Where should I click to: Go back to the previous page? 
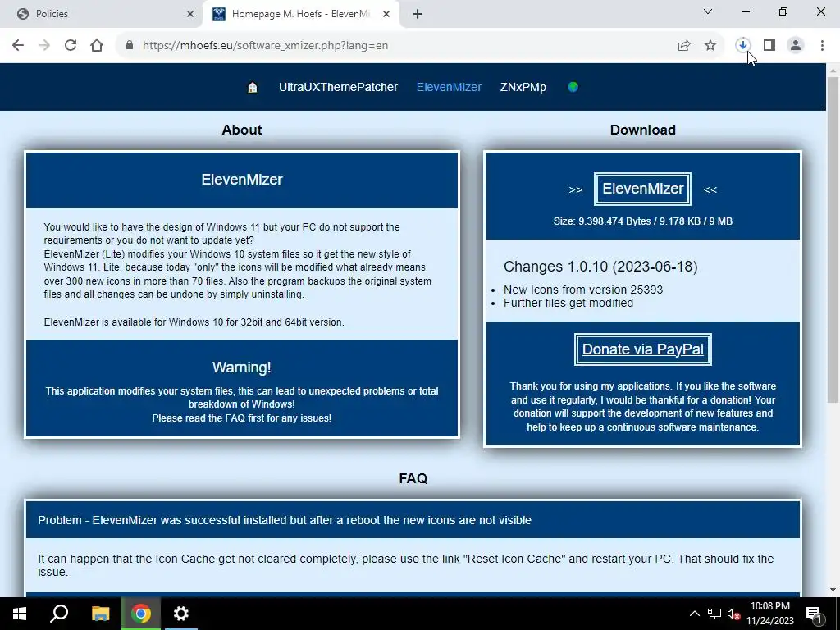(x=18, y=46)
